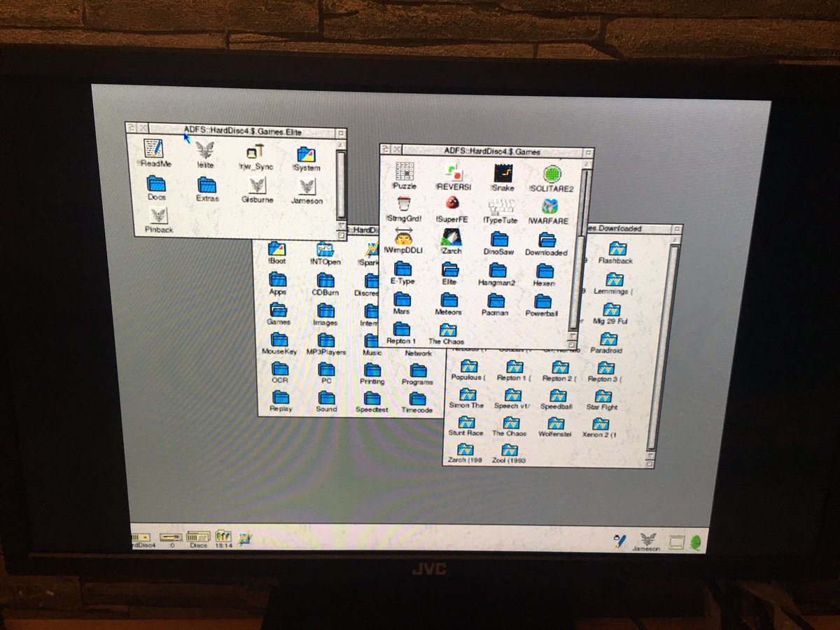Click the Jameson Elite icon on icon bar

pyautogui.click(x=648, y=539)
